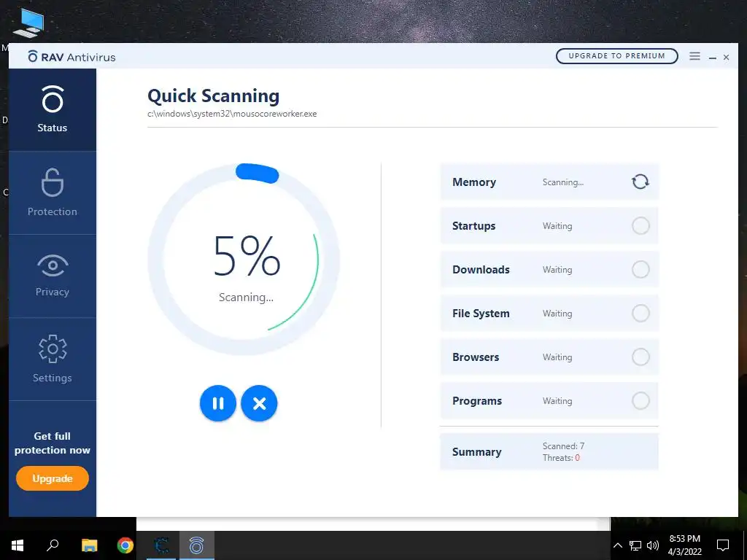Click the Downloads row label
The width and height of the screenshot is (747, 560).
(x=481, y=270)
